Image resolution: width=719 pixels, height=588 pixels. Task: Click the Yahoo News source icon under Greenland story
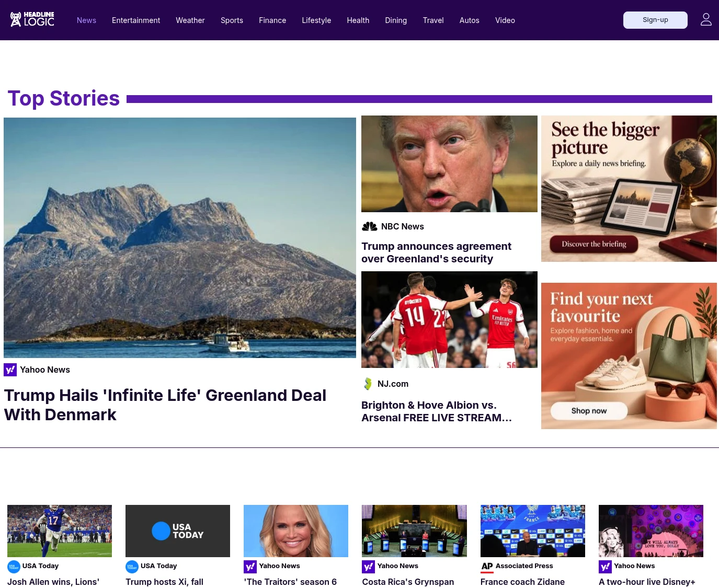pyautogui.click(x=10, y=370)
